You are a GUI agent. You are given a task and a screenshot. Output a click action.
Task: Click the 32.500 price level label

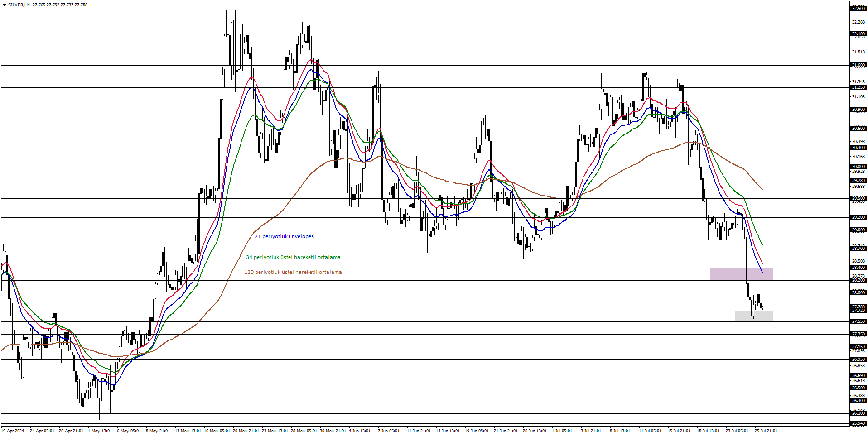[x=858, y=9]
